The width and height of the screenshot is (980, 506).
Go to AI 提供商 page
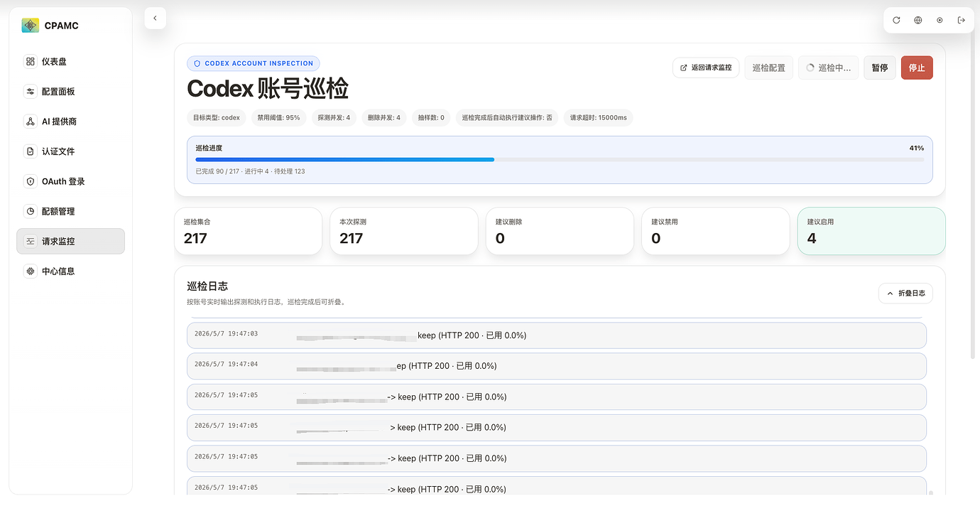pos(70,122)
